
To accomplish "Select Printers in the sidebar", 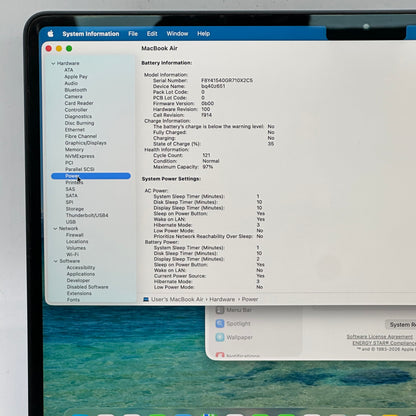I will coord(74,182).
